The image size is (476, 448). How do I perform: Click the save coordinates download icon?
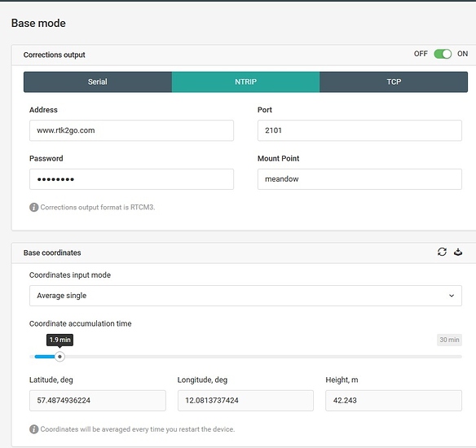[458, 252]
